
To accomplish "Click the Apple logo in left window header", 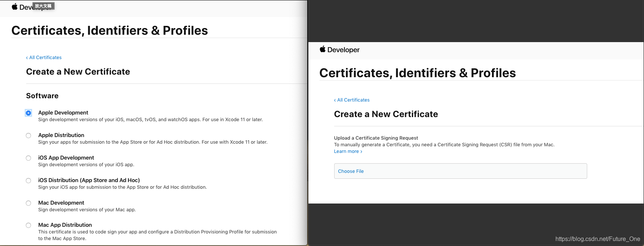I will 15,7.
